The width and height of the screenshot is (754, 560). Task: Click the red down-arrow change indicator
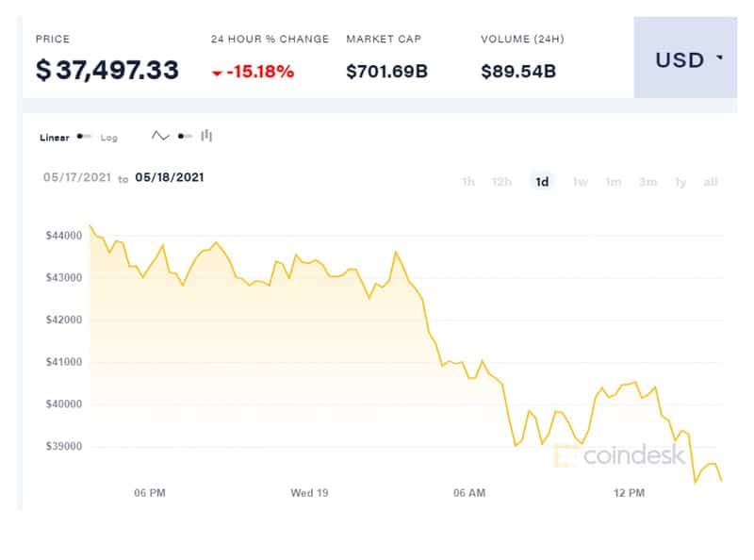[x=217, y=74]
